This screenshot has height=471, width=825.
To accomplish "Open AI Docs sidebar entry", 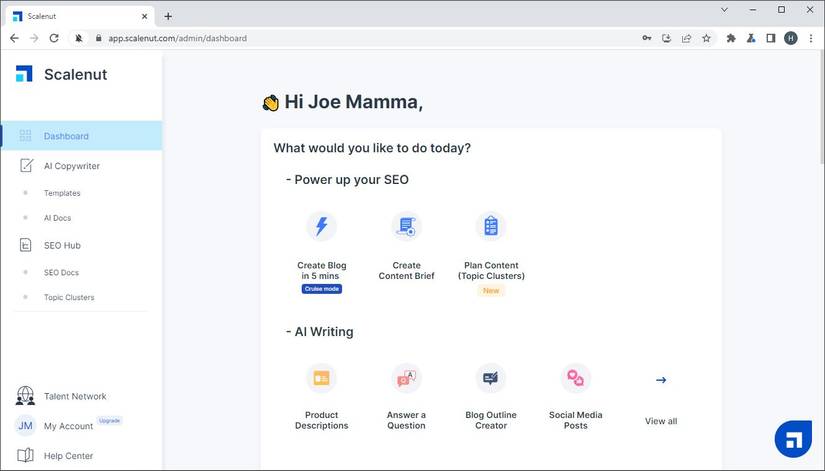I will pos(57,218).
